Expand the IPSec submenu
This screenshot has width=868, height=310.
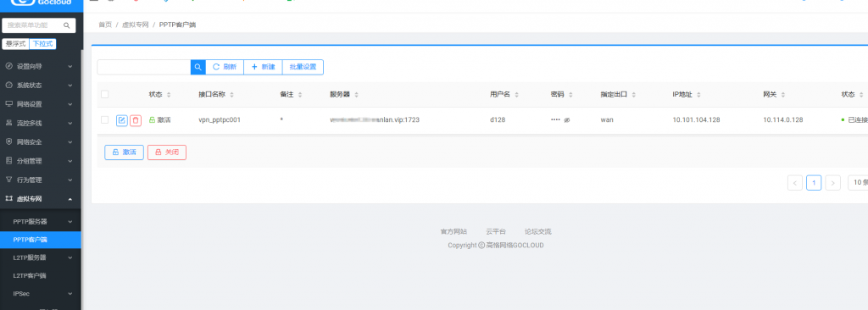point(70,294)
